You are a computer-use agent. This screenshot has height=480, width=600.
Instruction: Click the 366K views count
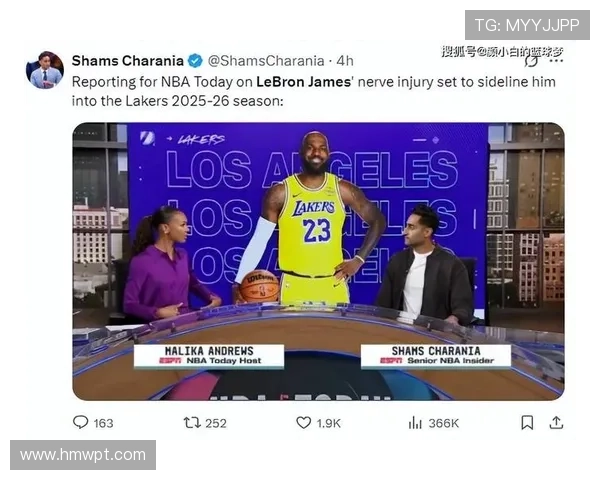[443, 423]
